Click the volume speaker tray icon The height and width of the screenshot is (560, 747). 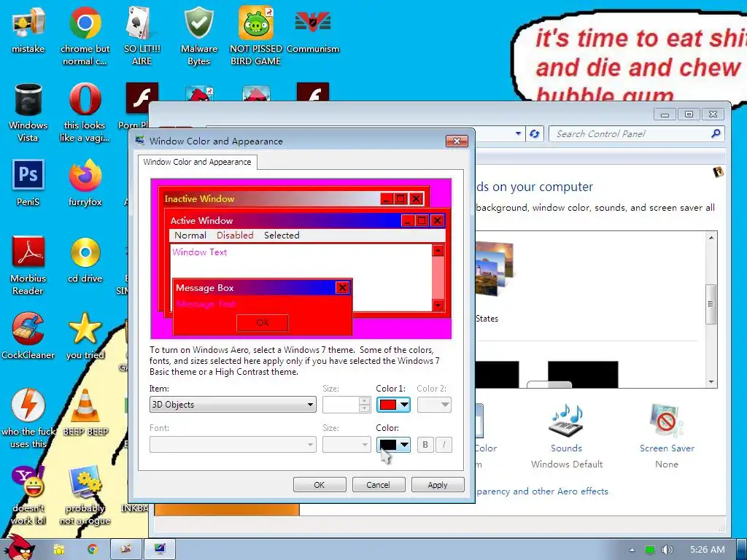click(667, 550)
